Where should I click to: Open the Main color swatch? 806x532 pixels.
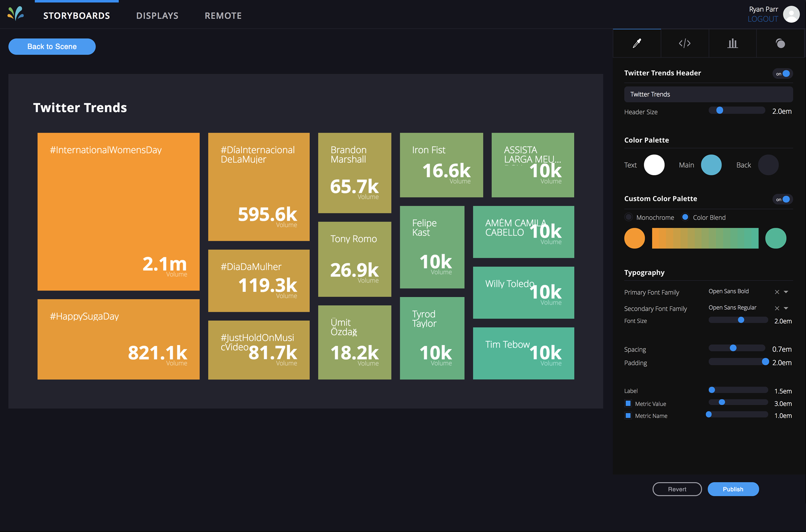pyautogui.click(x=711, y=165)
